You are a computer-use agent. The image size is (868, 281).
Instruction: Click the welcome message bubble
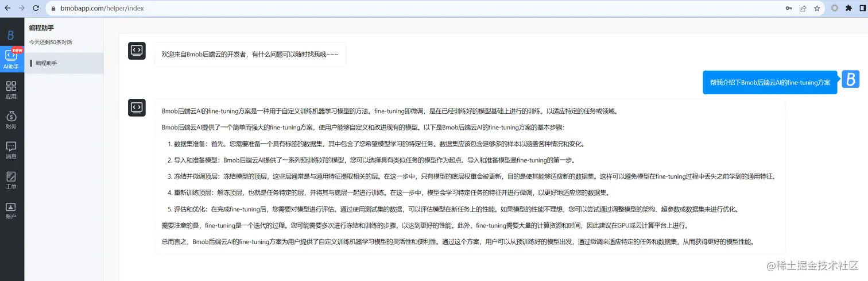250,54
